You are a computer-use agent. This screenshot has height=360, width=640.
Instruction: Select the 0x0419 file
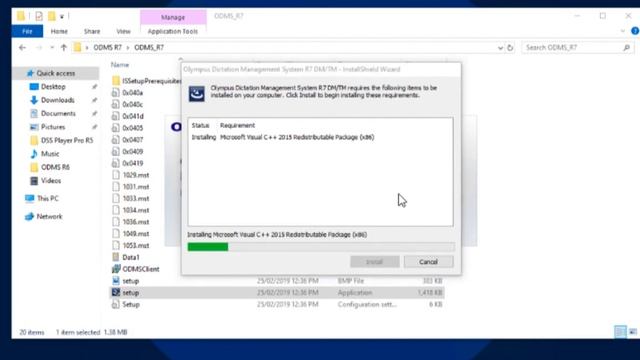point(133,163)
